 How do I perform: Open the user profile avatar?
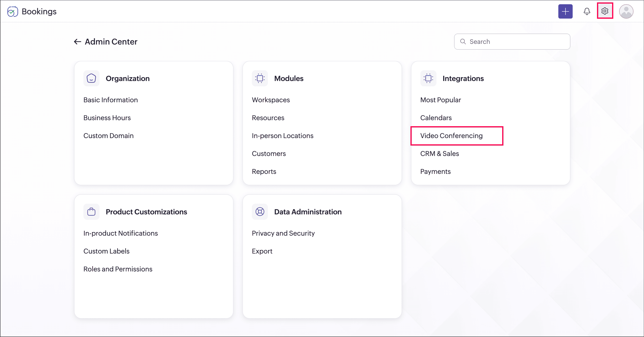click(x=626, y=11)
